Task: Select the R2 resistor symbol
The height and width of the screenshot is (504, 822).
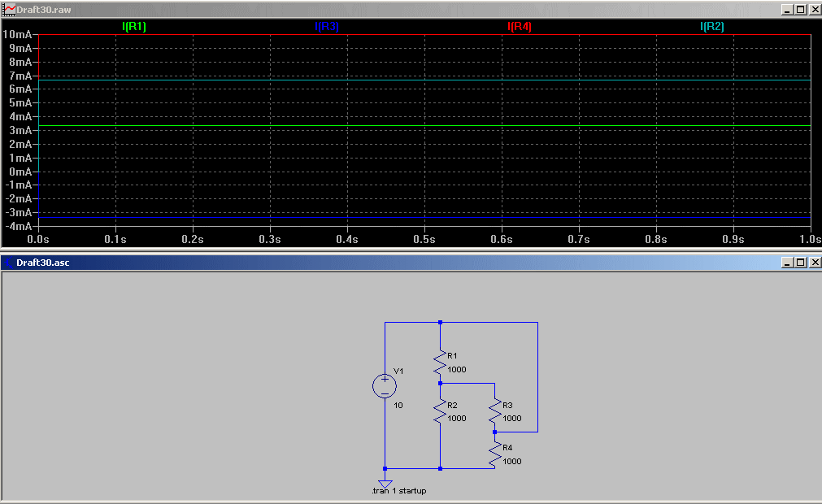Action: [x=441, y=411]
